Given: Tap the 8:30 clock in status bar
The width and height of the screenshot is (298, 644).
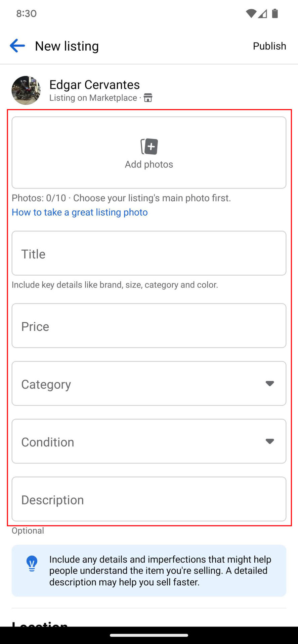Looking at the screenshot, I should [x=26, y=13].
